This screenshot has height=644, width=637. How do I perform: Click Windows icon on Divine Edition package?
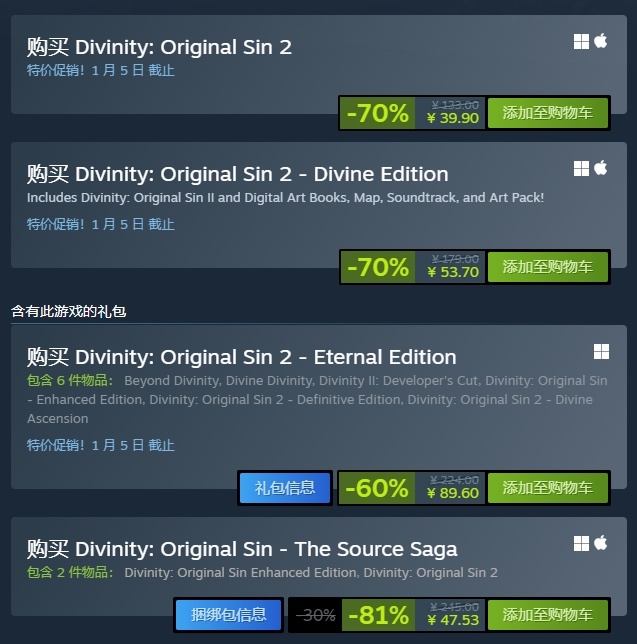click(581, 168)
